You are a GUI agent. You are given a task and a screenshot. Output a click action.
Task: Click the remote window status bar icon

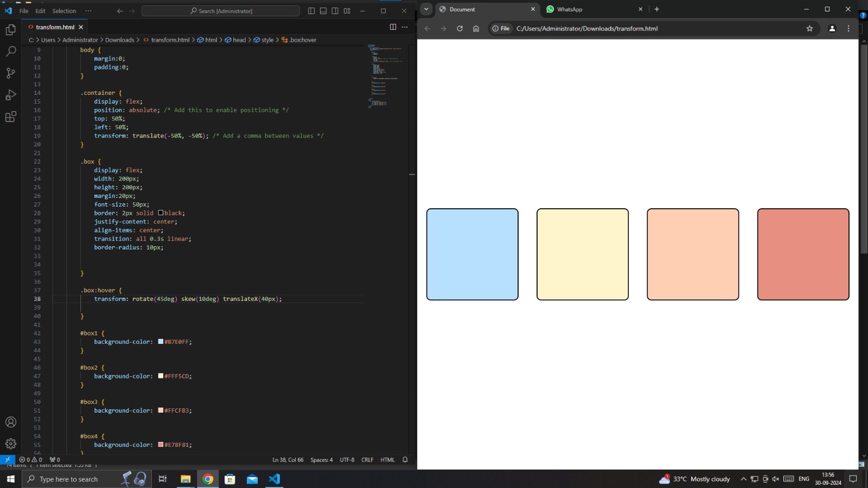8,460
